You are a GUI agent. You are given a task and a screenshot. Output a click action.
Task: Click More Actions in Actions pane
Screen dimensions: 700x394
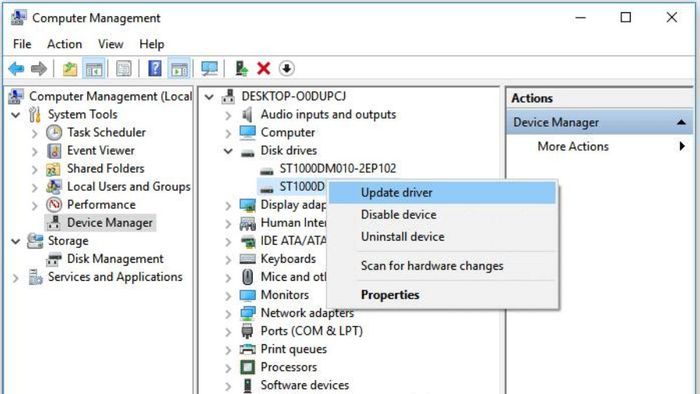[573, 146]
